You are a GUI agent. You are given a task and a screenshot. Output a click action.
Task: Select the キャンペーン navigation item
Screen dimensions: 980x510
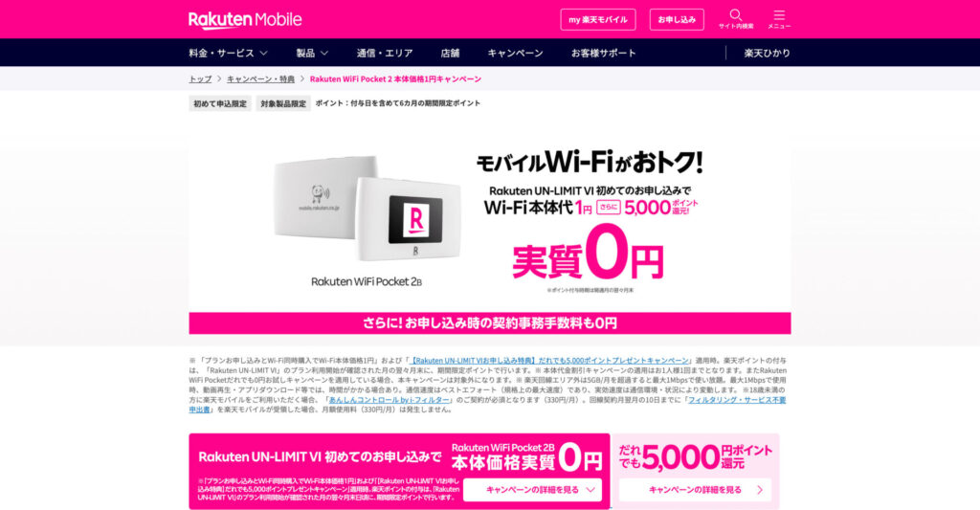click(515, 54)
